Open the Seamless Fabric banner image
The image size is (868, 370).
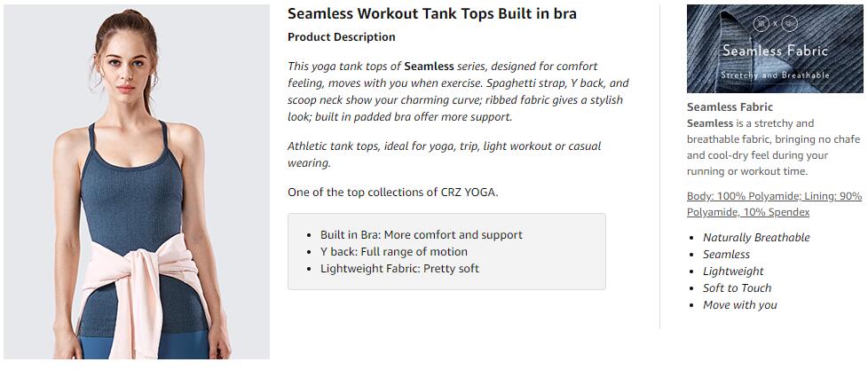(775, 49)
